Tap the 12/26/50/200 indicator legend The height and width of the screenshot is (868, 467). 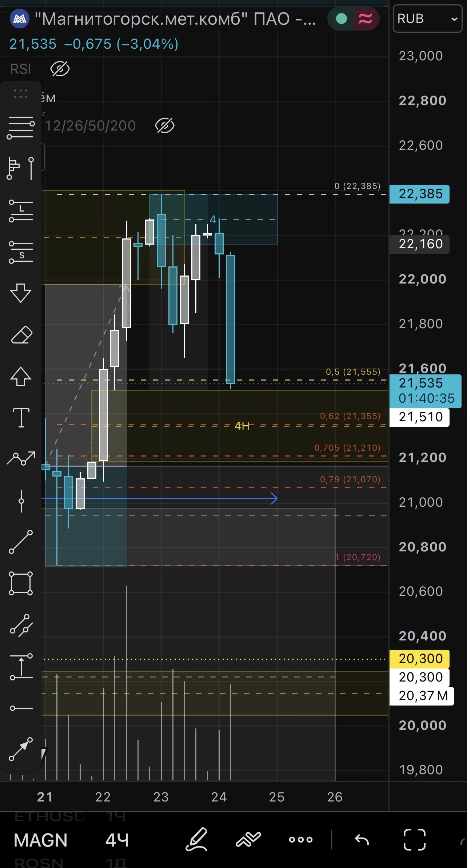click(90, 125)
